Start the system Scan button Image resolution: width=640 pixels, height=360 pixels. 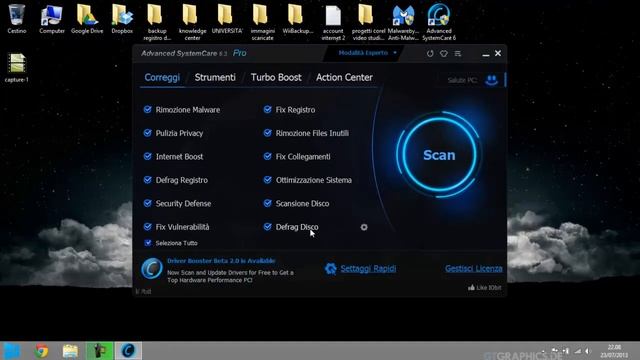(439, 155)
